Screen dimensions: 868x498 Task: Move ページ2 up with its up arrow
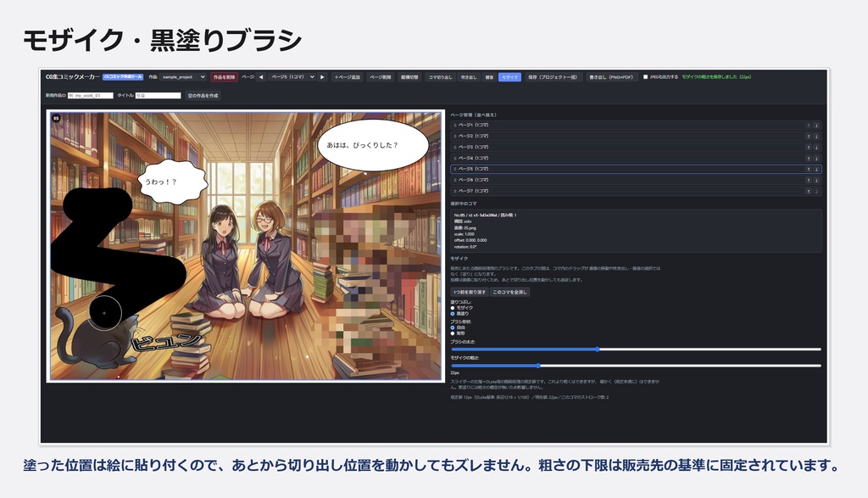(x=808, y=137)
